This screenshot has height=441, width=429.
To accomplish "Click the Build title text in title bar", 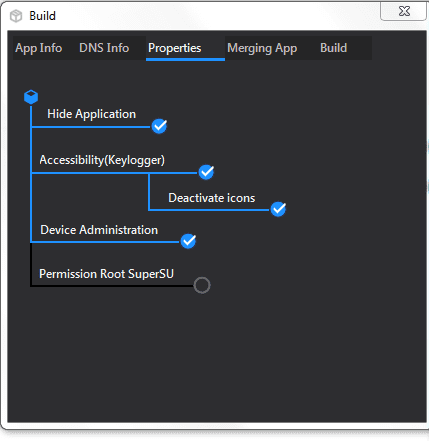I will [x=42, y=16].
